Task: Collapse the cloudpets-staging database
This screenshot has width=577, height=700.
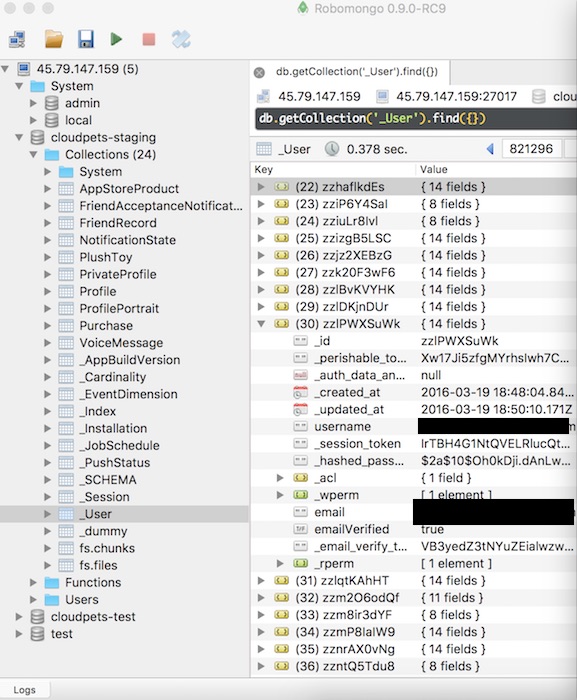Action: 19,138
